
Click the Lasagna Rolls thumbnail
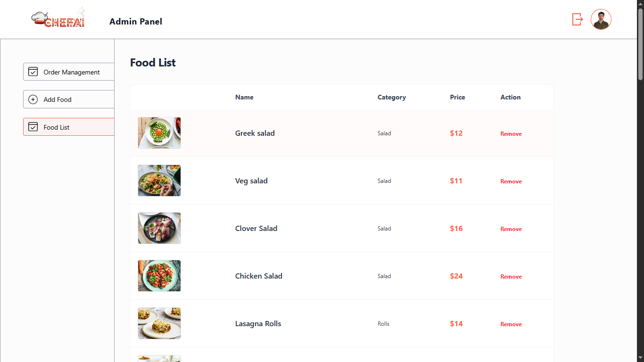coord(159,323)
